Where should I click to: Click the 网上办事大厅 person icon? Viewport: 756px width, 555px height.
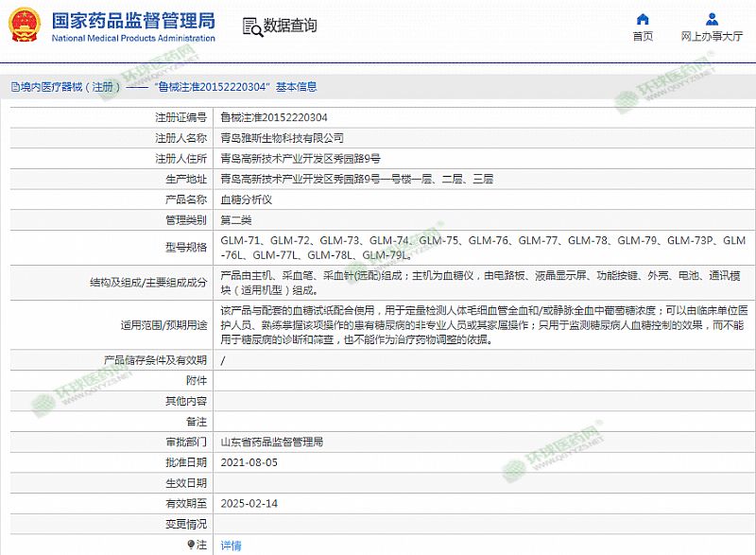[711, 19]
